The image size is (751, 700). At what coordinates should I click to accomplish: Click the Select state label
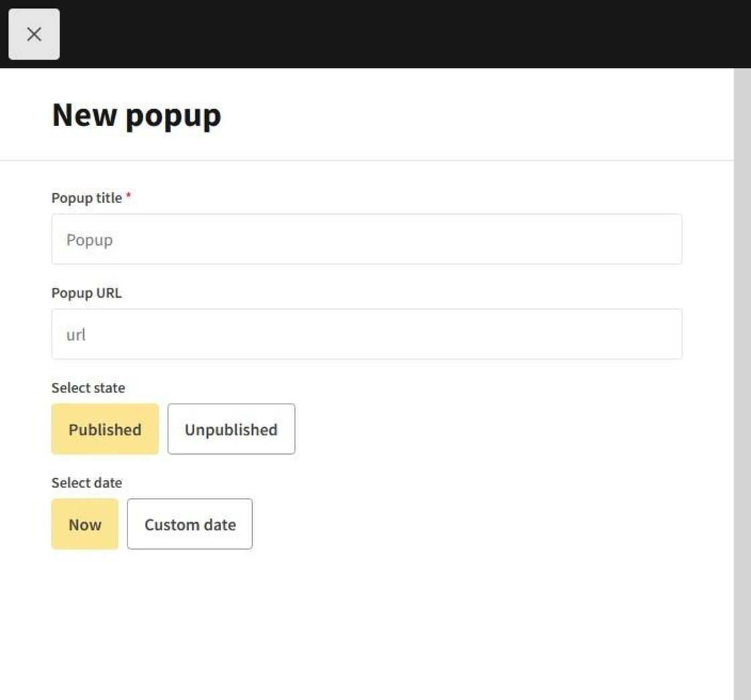tap(88, 388)
